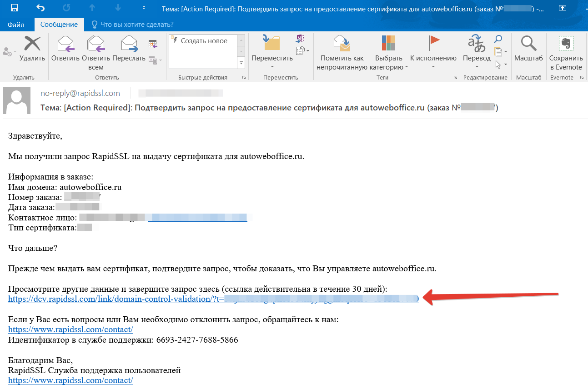Reply to all with Ответить всем
Screen dimensions: 588x389
pyautogui.click(x=96, y=54)
